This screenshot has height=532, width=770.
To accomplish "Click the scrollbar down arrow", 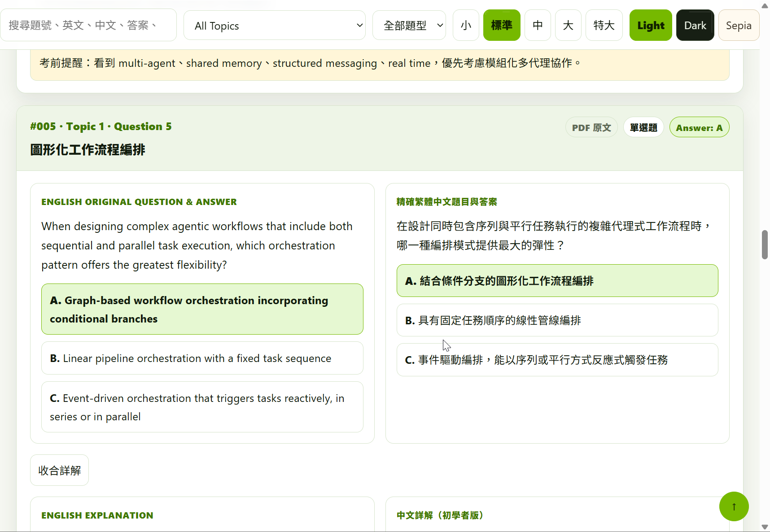I will [x=765, y=527].
